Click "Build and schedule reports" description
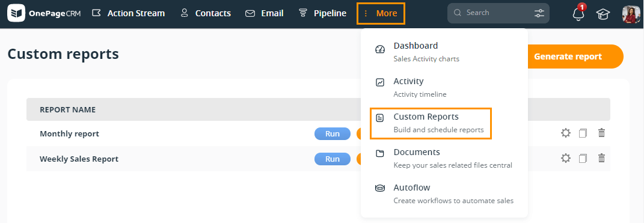This screenshot has height=223, width=644. click(438, 130)
